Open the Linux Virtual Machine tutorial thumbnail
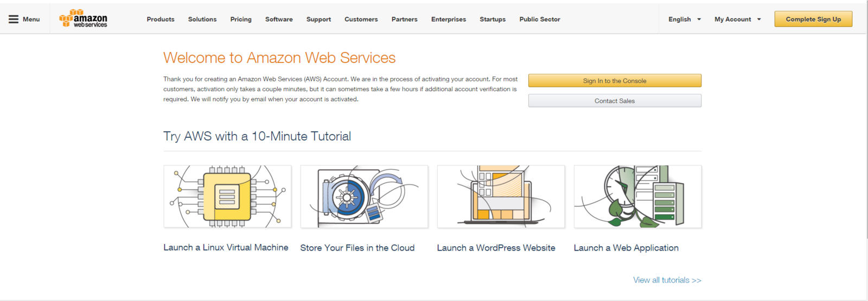868x301 pixels. (227, 196)
